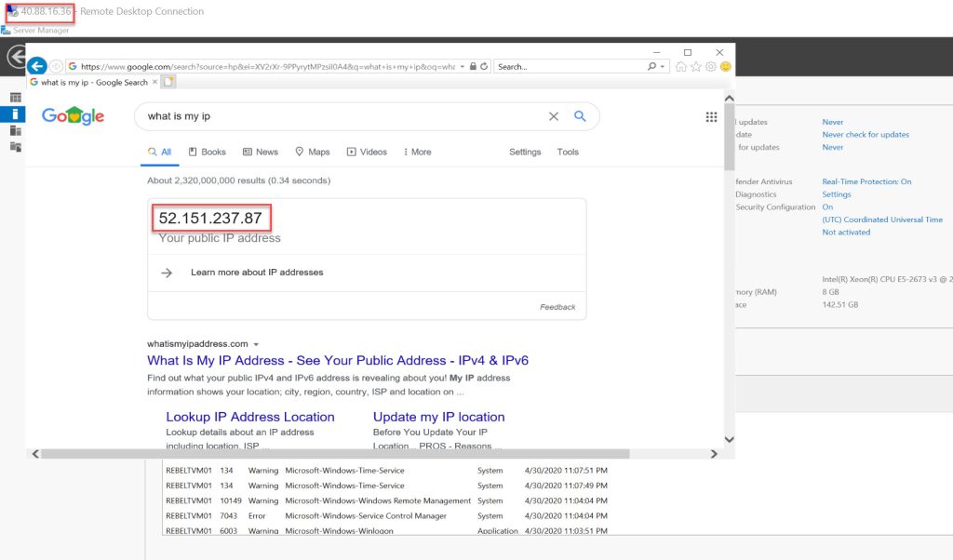The width and height of the screenshot is (953, 560).
Task: Click the Google home logo
Action: 73,115
